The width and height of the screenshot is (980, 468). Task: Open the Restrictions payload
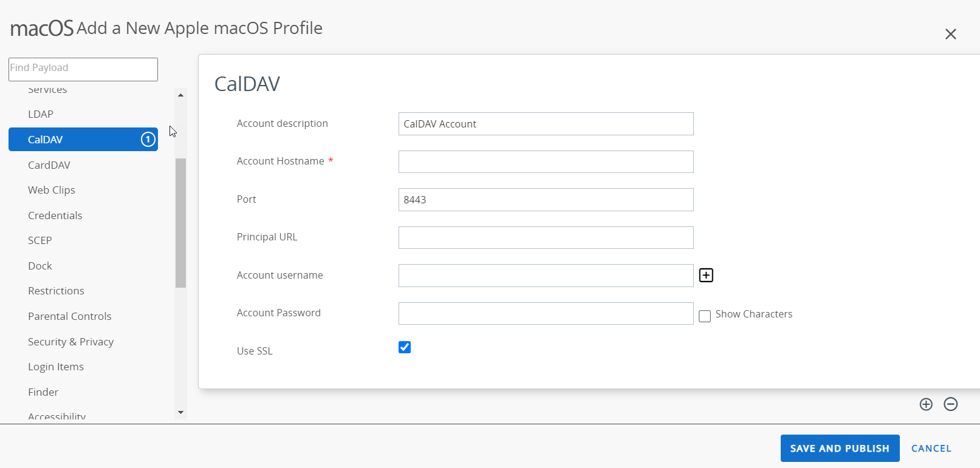(56, 291)
